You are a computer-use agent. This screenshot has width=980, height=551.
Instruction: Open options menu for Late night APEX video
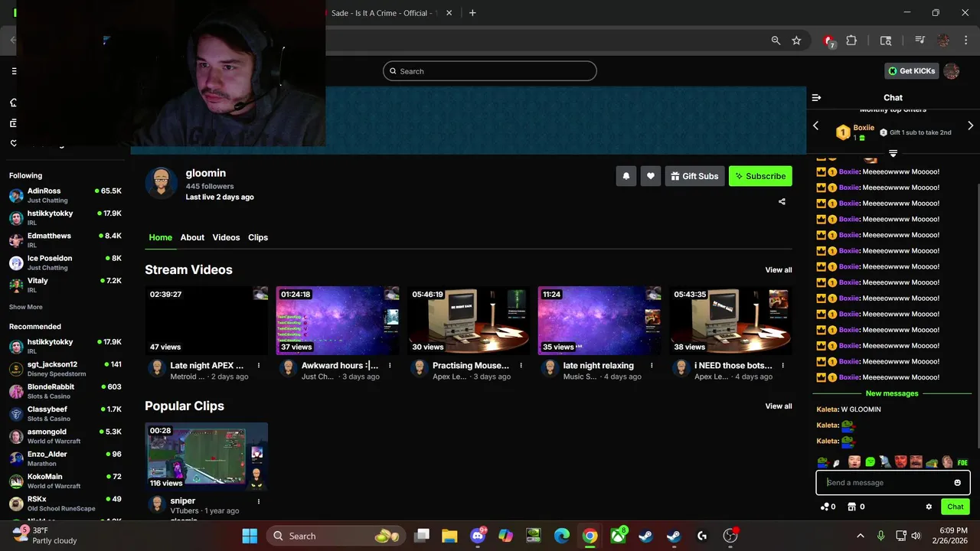(x=259, y=366)
